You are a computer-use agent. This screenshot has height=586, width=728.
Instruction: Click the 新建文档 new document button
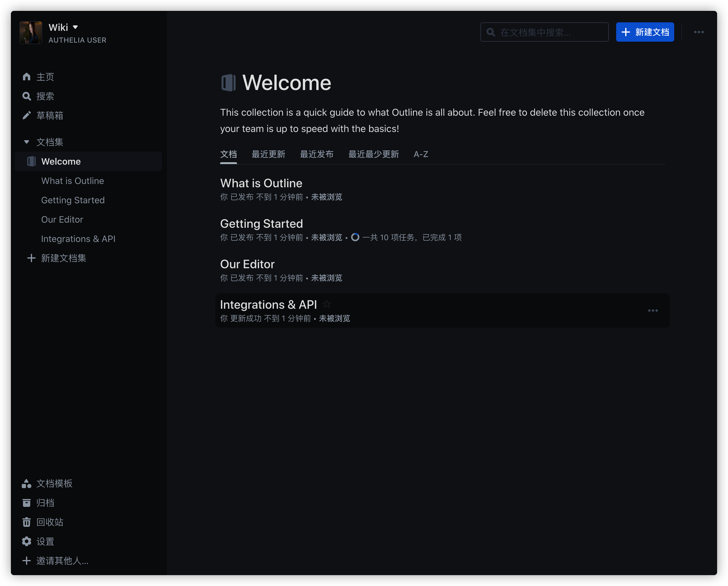point(645,32)
